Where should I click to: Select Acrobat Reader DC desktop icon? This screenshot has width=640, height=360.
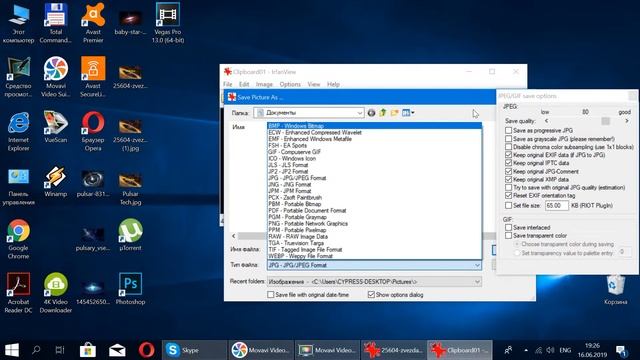click(x=18, y=293)
